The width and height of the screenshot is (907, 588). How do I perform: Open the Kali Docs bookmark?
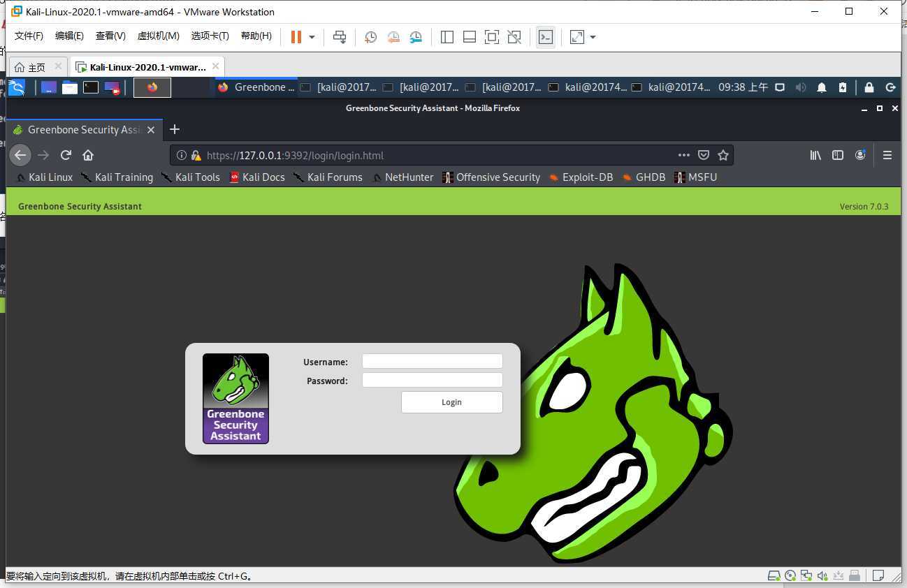click(257, 177)
